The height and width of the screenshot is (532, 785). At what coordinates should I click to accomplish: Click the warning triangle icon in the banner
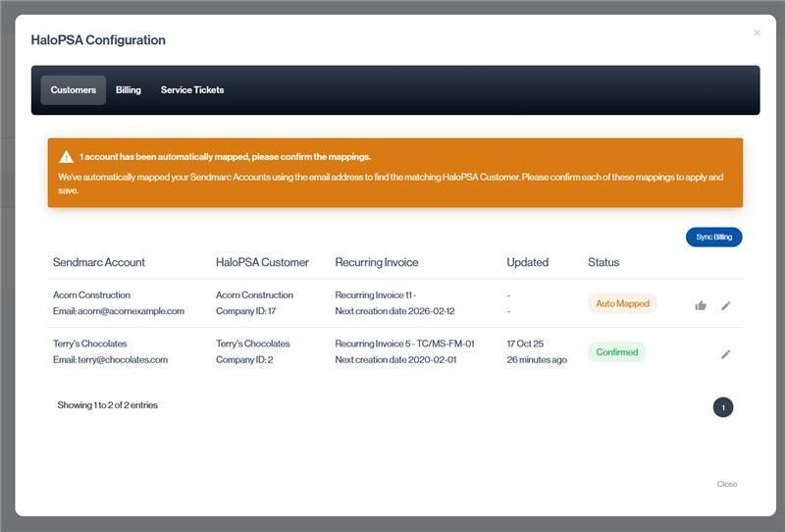(x=66, y=157)
